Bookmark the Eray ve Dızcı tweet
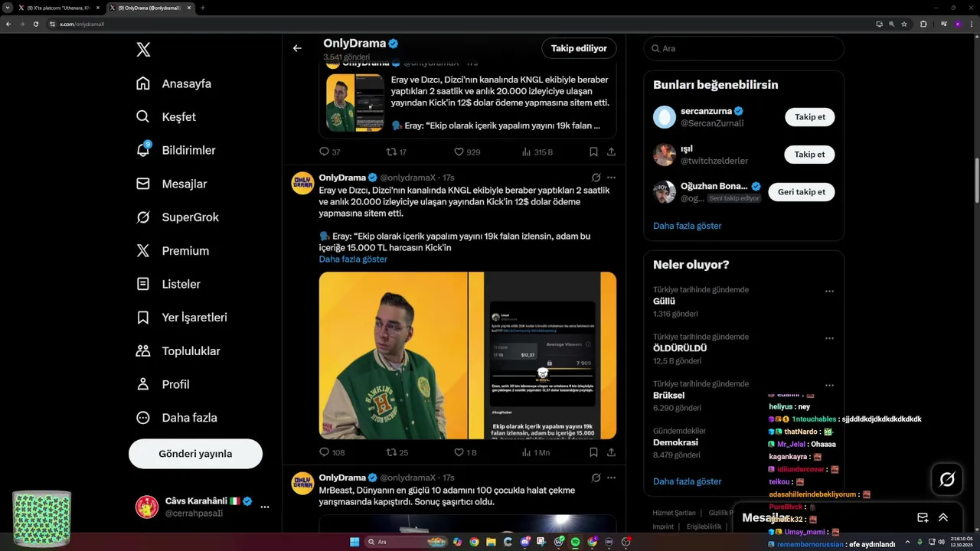 point(593,452)
